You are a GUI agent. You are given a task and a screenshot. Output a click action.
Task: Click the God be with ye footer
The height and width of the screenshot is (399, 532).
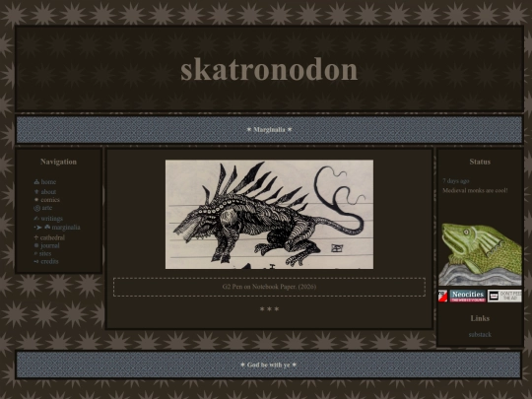pyautogui.click(x=269, y=365)
